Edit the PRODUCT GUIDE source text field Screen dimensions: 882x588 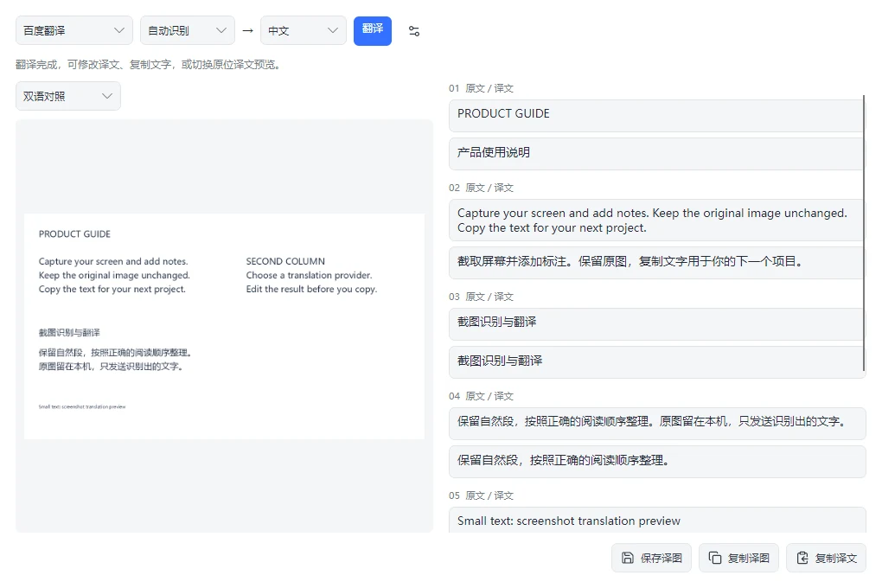pos(655,116)
